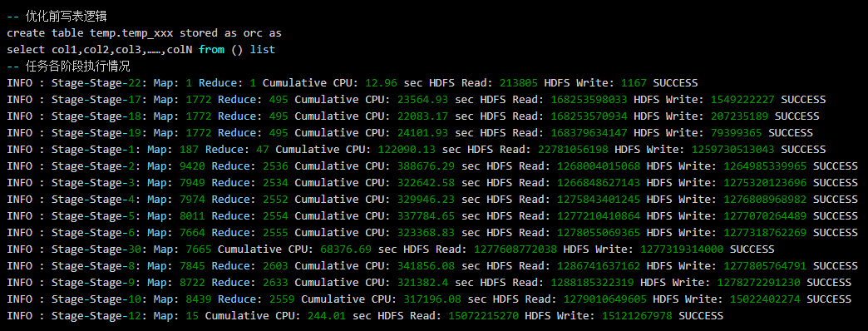This screenshot has width=868, height=331.
Task: Click "Stage-Stage-6" label
Action: (x=94, y=233)
